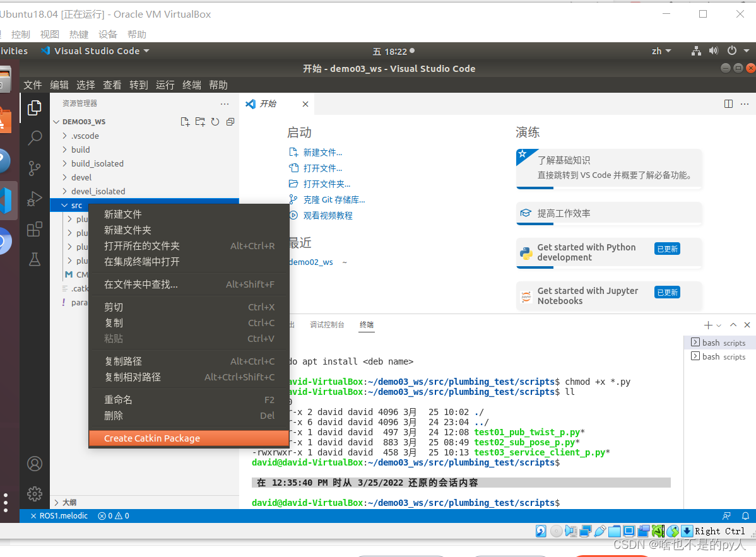Open errors and warnings count in status bar
Viewport: 756px width, 557px height.
point(114,516)
